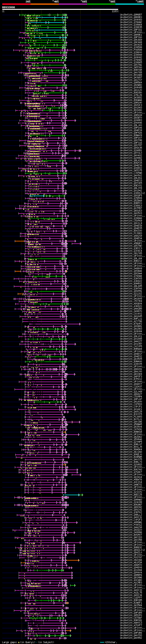Click hit label UniRef100_C1FED3
This screenshot has height=644, width=146.
point(131,404)
